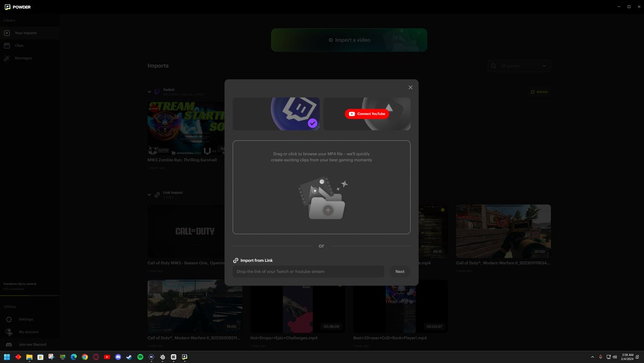The image size is (644, 363).
Task: Click the 'transform clip to vertical' progress bar
Action: click(x=30, y=295)
